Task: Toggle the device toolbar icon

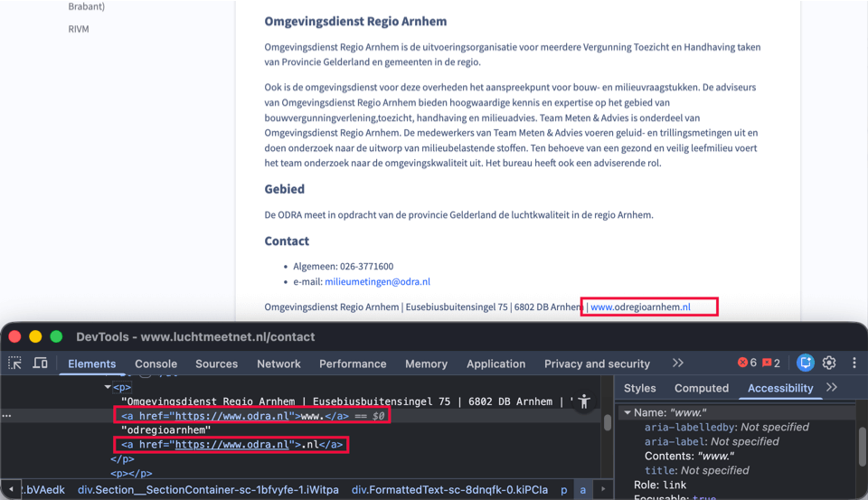Action: point(41,363)
